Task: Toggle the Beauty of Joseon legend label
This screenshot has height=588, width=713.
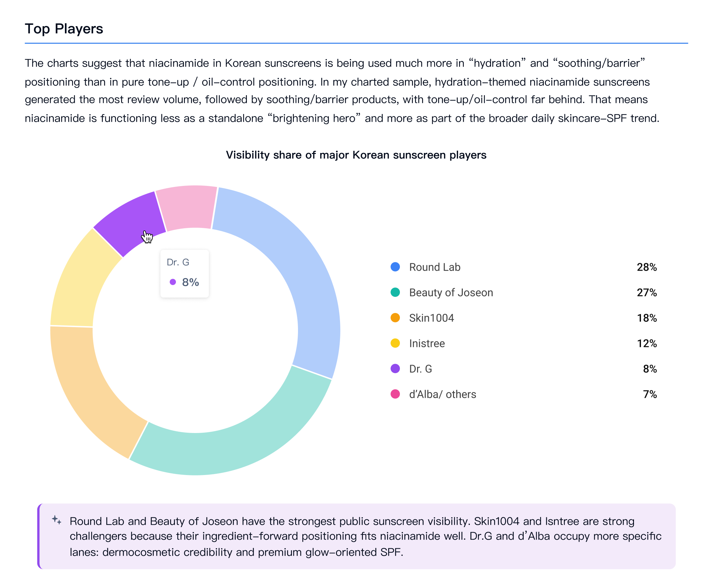Action: 451,292
